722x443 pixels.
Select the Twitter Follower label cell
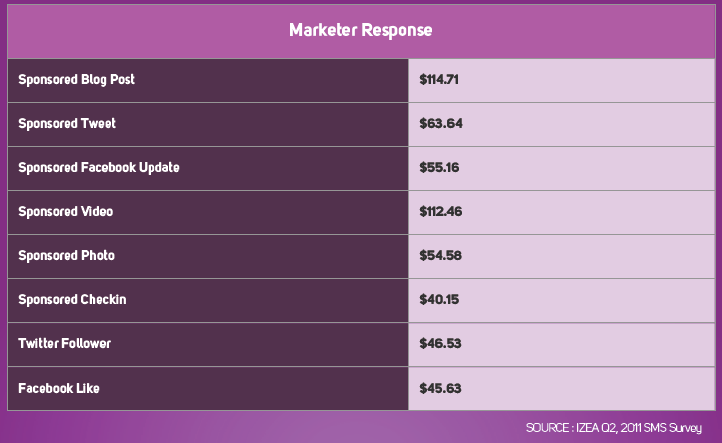point(64,344)
